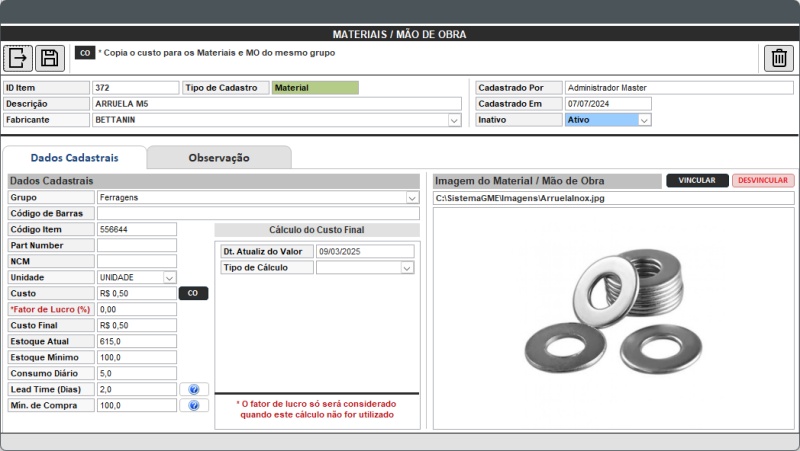
Task: Click the washer product image
Action: (x=613, y=318)
